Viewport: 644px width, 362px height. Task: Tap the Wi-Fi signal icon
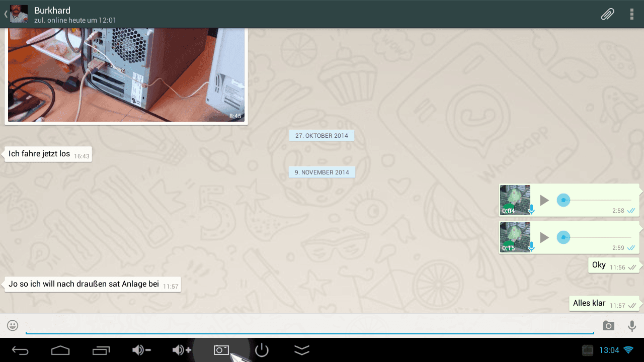click(628, 349)
